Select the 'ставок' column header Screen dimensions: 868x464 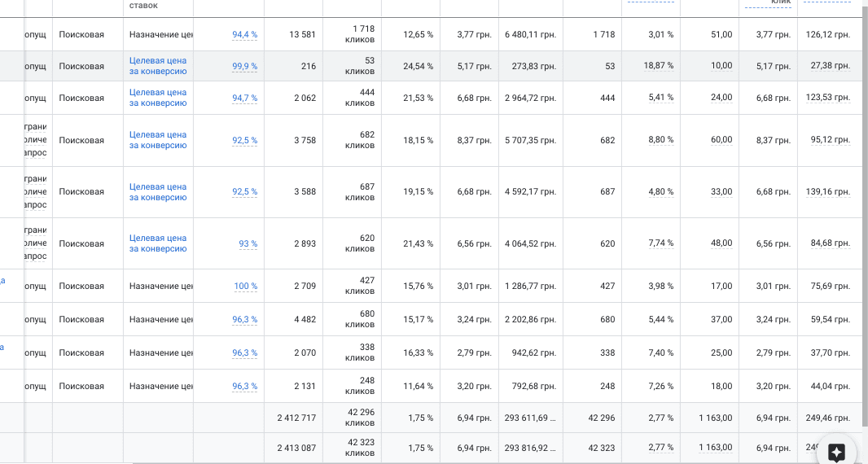(143, 6)
